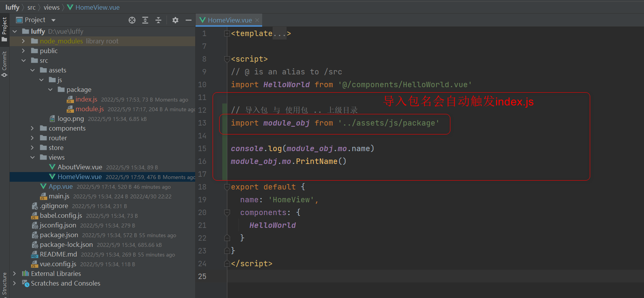Expand the store folder
This screenshot has height=298, width=644.
tap(33, 148)
